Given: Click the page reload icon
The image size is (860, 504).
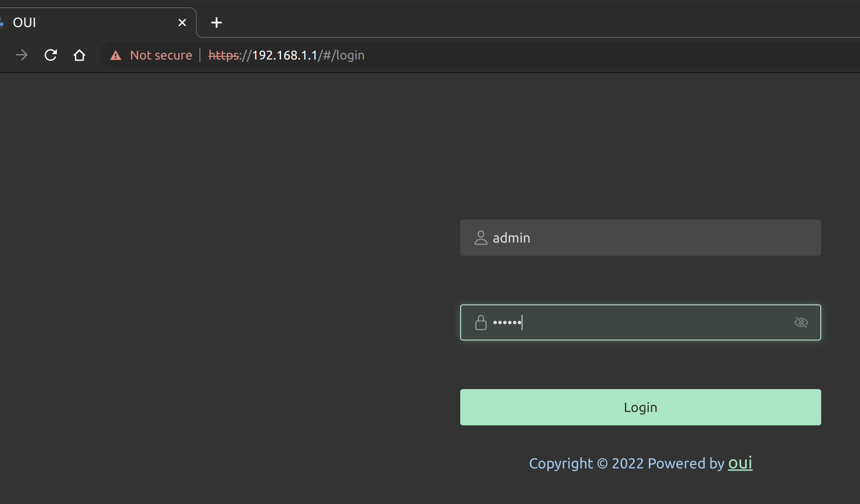Looking at the screenshot, I should pos(51,55).
